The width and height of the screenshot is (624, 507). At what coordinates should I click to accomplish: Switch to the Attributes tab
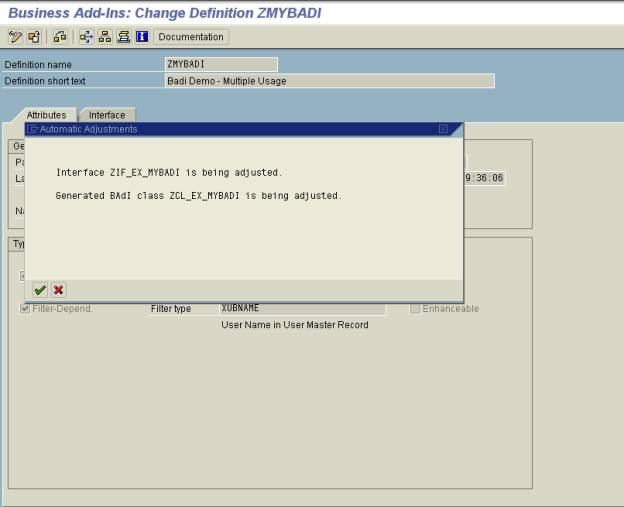click(x=46, y=115)
